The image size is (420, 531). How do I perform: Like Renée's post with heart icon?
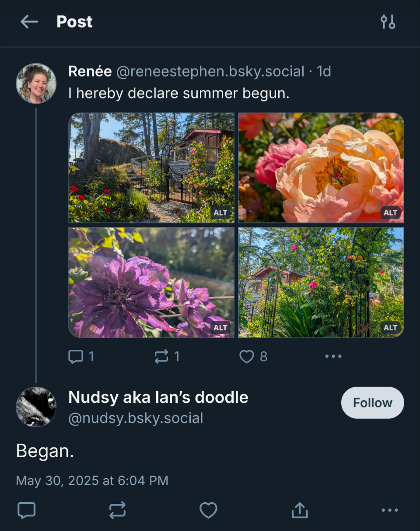pyautogui.click(x=247, y=357)
